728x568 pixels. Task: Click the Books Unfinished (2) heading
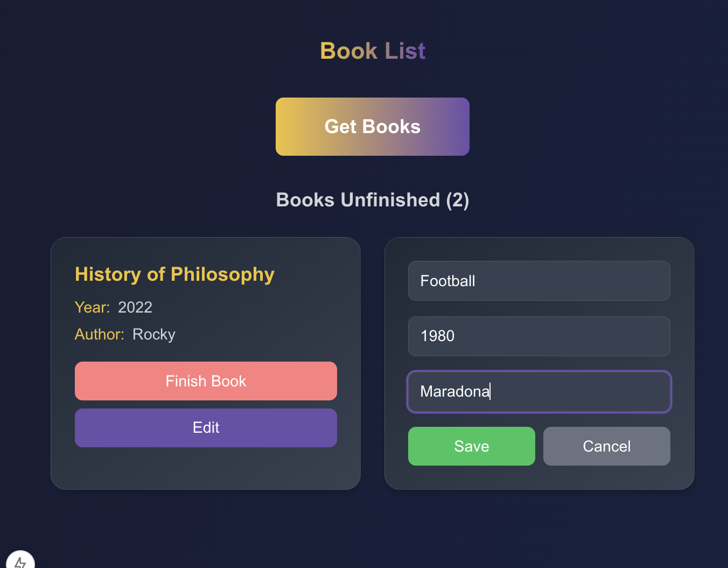tap(373, 200)
